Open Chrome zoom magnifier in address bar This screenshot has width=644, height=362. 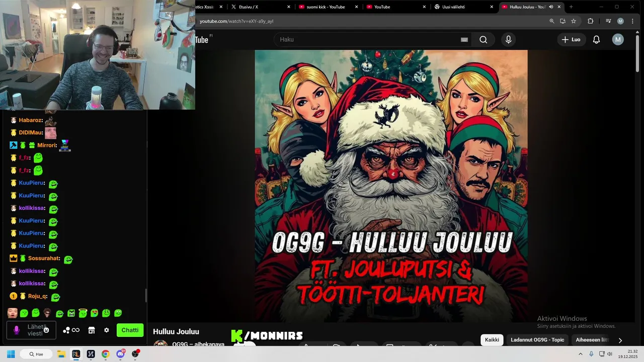pyautogui.click(x=552, y=21)
